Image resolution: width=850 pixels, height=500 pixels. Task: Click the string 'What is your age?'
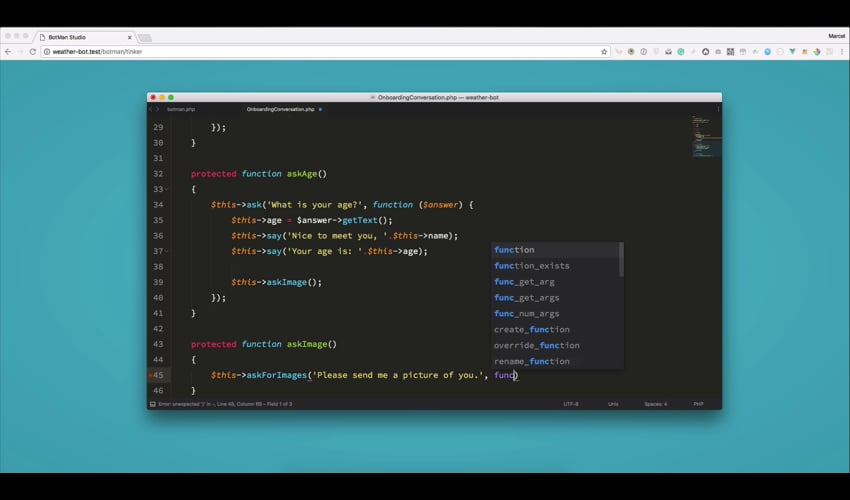coord(312,205)
